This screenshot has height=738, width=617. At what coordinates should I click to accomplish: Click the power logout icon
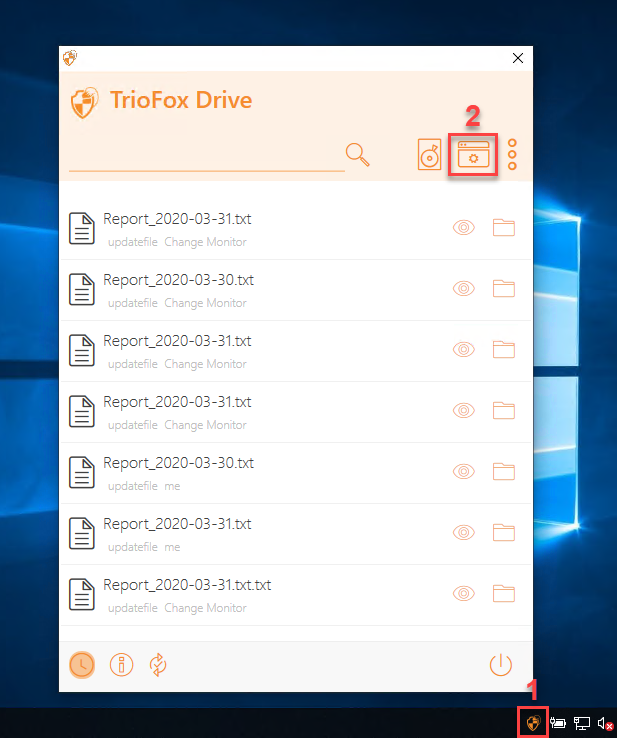[x=501, y=665]
